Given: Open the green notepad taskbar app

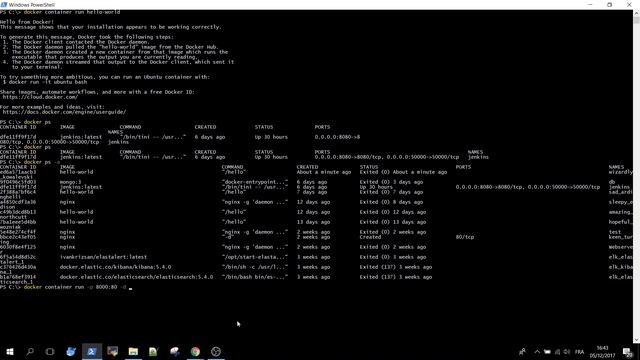Looking at the screenshot, I should pos(153,351).
